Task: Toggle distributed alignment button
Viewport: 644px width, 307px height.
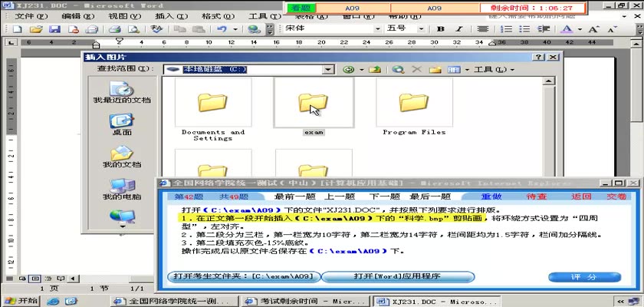Action: point(483,29)
